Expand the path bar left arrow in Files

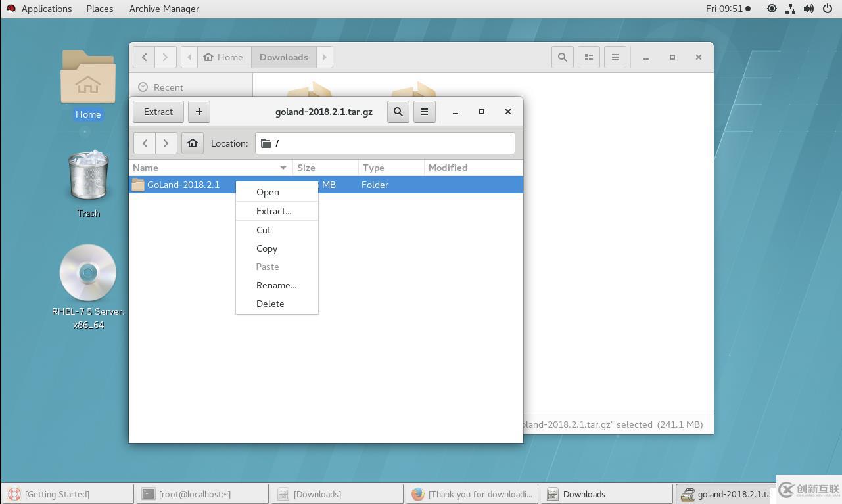(x=189, y=57)
